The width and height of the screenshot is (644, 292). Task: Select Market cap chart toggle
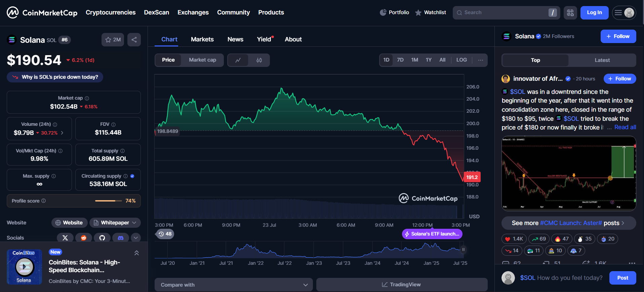[203, 60]
